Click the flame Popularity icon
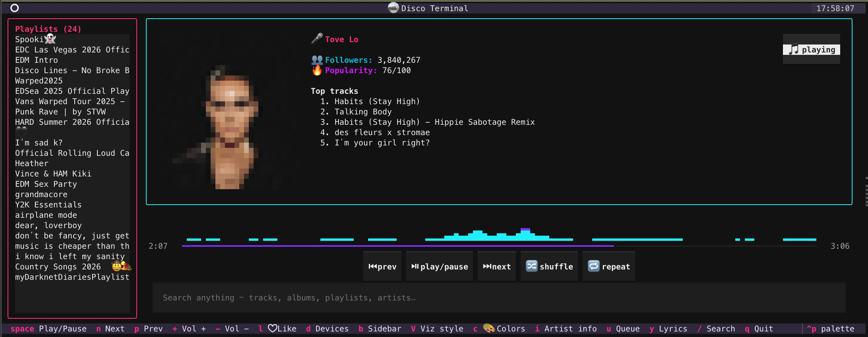This screenshot has height=337, width=868. tap(317, 70)
